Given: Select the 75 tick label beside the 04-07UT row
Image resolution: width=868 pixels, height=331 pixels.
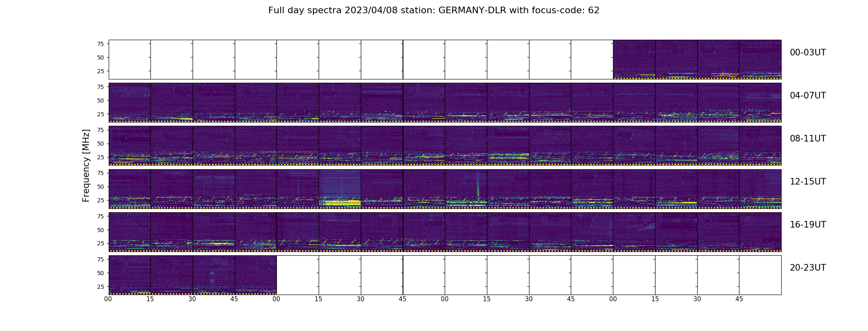Looking at the screenshot, I should [100, 87].
